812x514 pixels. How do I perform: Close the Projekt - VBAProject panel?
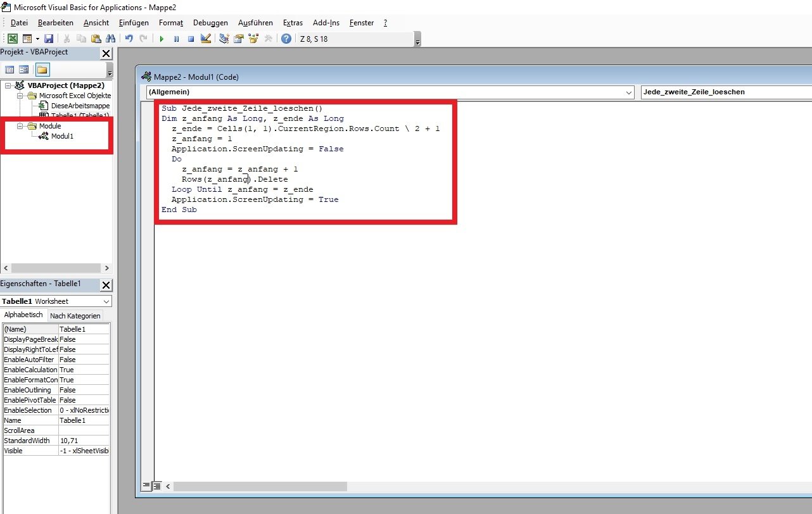[106, 54]
